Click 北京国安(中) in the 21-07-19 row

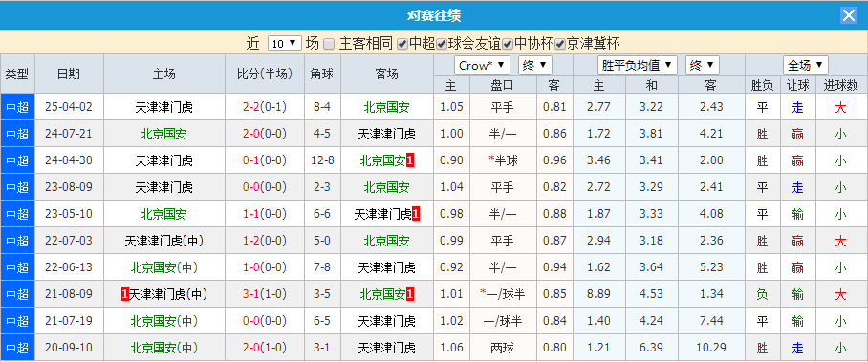pos(163,321)
